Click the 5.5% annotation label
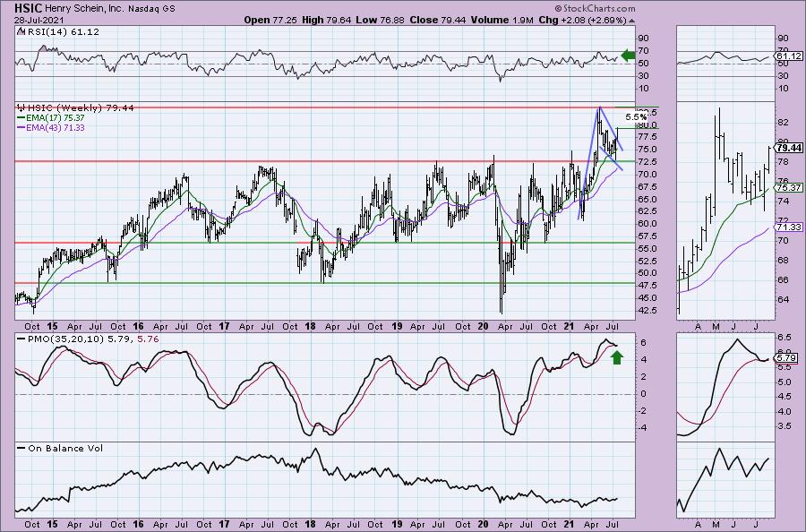The height and width of the screenshot is (532, 806). [637, 117]
